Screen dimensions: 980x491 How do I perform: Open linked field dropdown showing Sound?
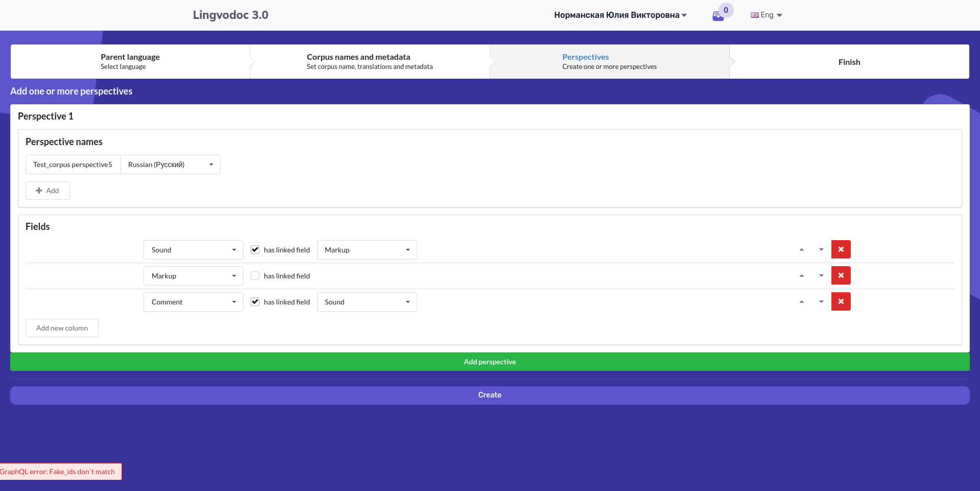(367, 302)
